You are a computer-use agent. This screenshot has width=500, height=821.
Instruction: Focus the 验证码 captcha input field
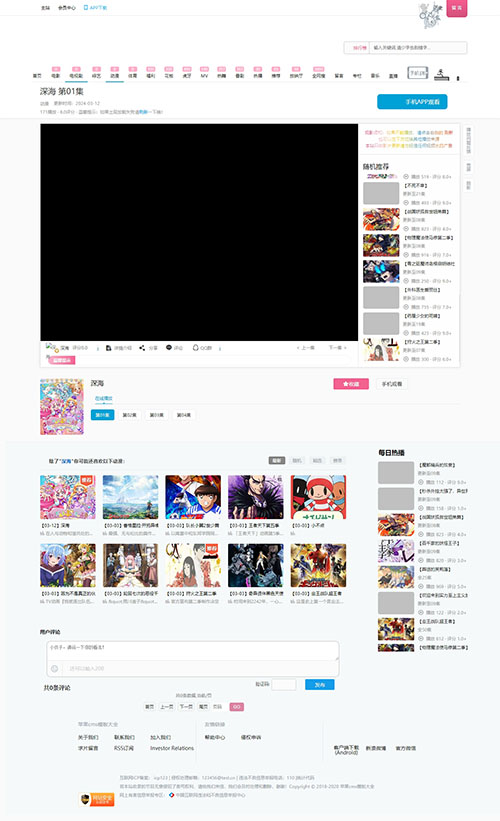284,684
